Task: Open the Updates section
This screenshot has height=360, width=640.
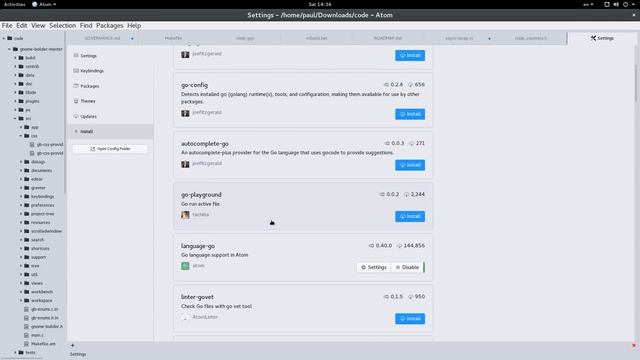Action: pyautogui.click(x=110, y=116)
